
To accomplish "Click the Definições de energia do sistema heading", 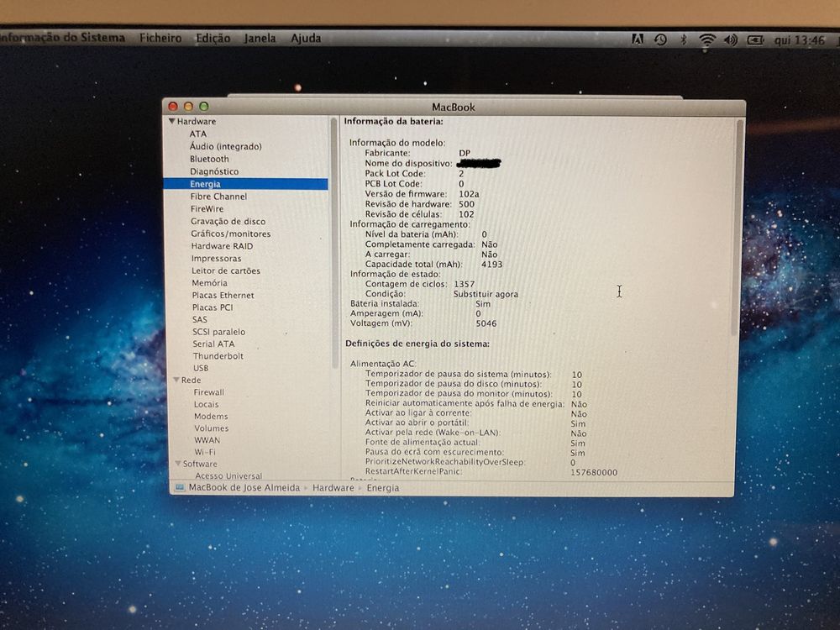I will click(x=417, y=344).
